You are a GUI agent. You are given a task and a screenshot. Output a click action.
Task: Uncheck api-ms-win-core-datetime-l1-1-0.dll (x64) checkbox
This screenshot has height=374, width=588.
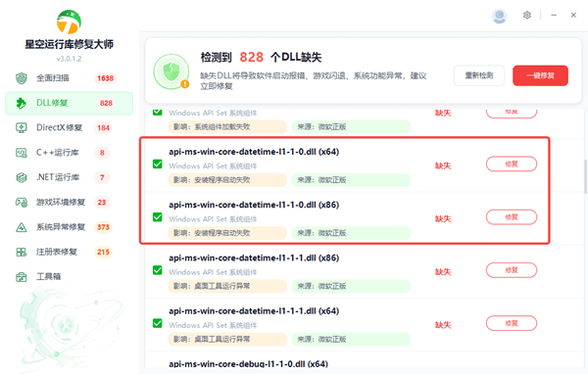click(158, 164)
